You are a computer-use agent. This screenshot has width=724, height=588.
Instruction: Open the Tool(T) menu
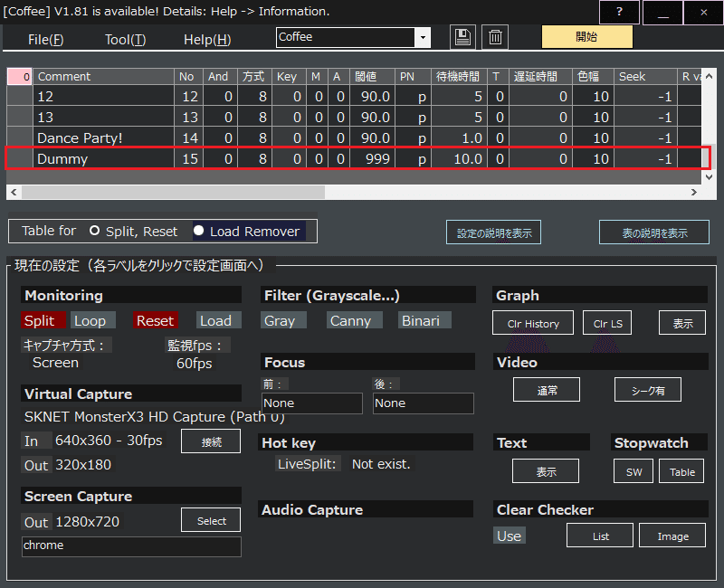pos(125,40)
